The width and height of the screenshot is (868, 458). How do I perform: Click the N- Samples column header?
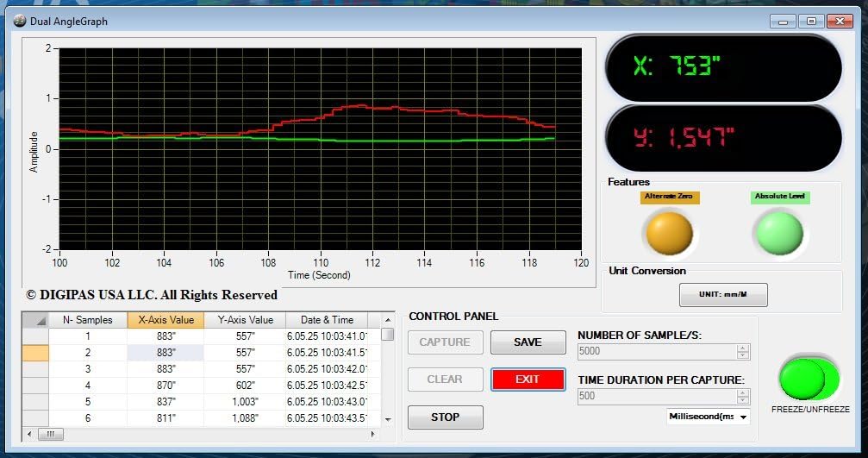pyautogui.click(x=88, y=320)
